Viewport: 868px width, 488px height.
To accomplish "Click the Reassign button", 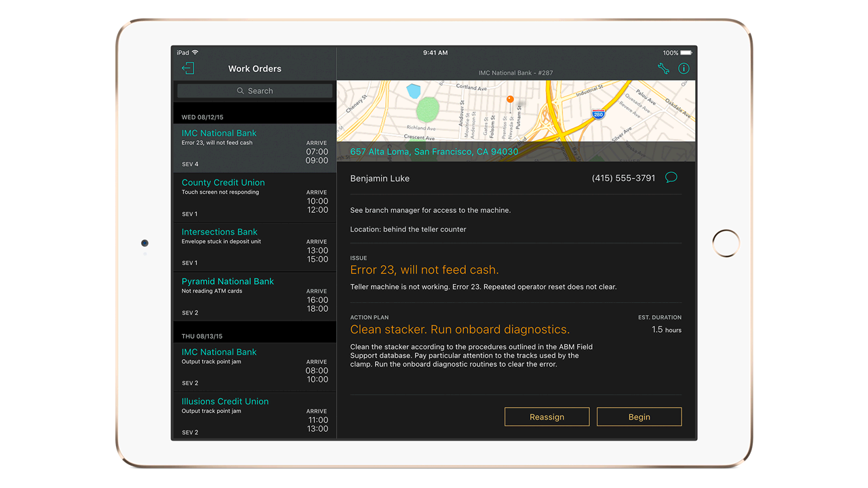I will (547, 417).
